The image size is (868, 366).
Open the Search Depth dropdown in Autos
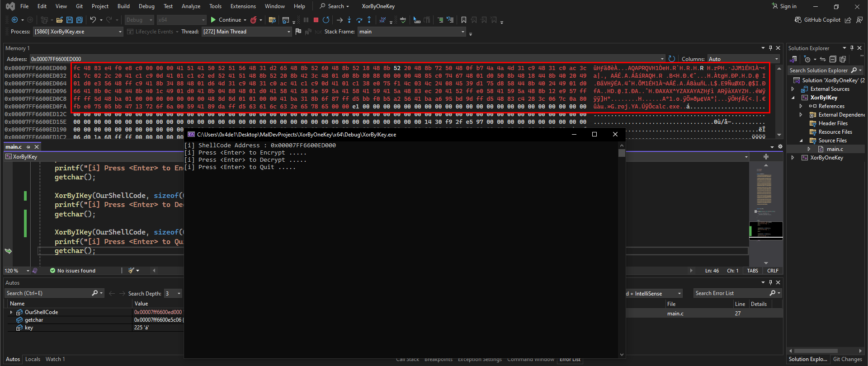[x=173, y=293]
